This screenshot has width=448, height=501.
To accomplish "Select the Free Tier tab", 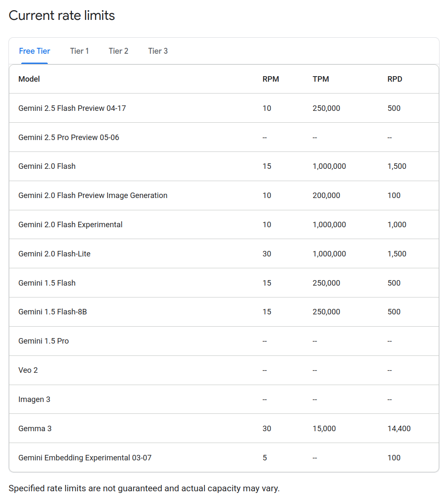I will pyautogui.click(x=34, y=51).
